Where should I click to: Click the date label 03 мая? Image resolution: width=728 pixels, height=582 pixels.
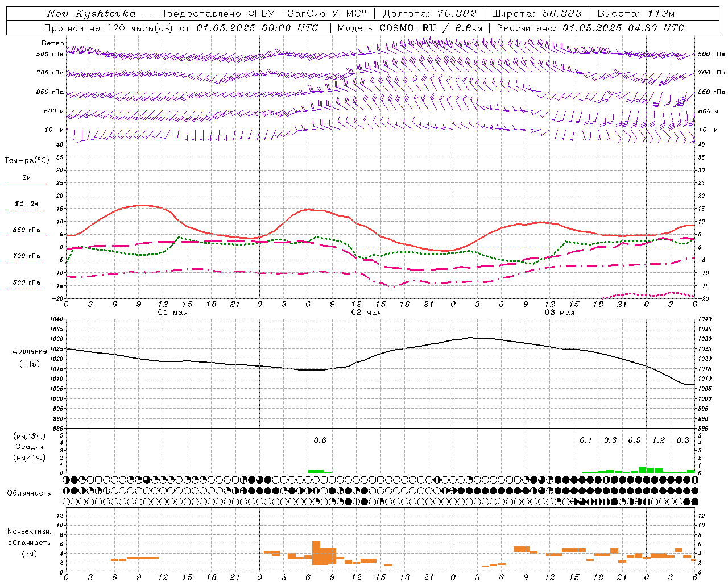pyautogui.click(x=559, y=313)
